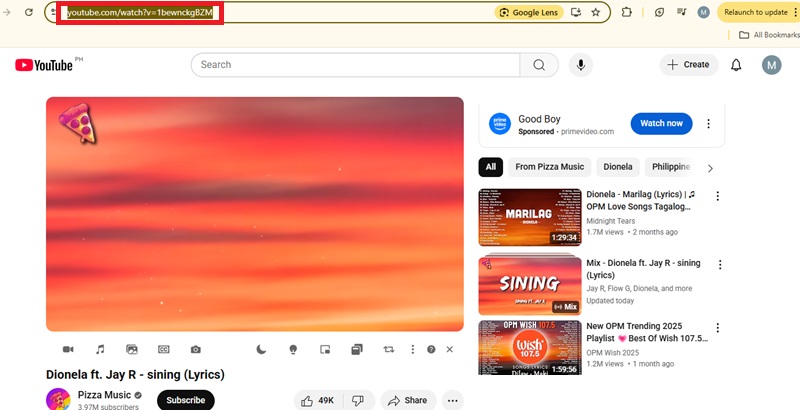Open the Midnight Tears channel name

pos(611,221)
